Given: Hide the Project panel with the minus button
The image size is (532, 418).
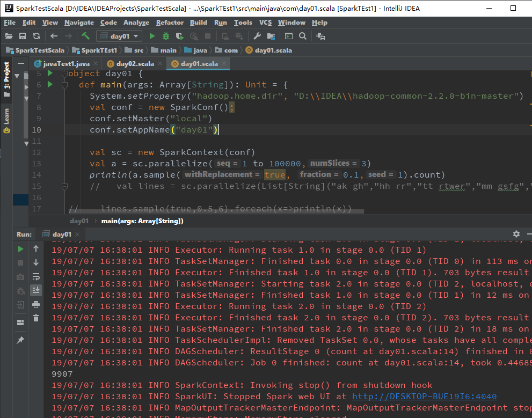Looking at the screenshot, I should (21, 63).
